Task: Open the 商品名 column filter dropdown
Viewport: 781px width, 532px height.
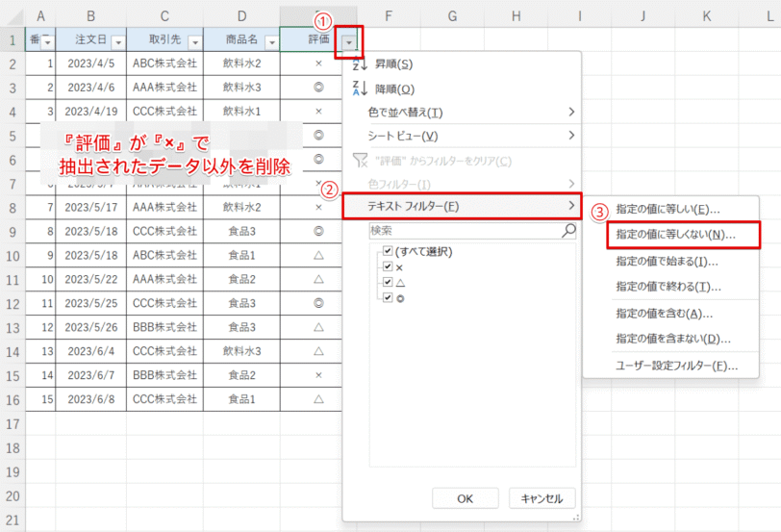Action: 272,43
